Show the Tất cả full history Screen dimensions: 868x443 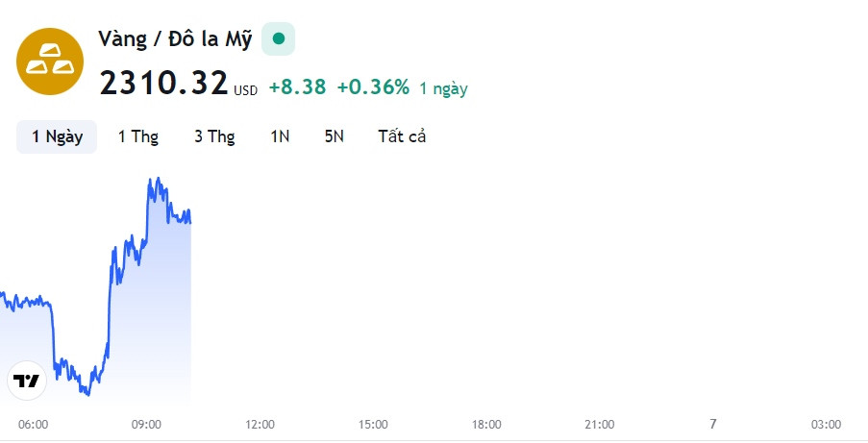coord(402,136)
